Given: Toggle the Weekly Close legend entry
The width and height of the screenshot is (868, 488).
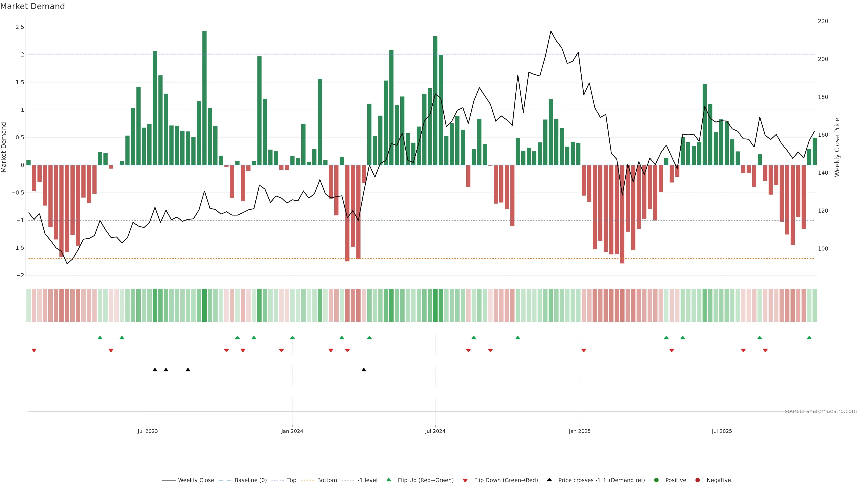Looking at the screenshot, I should [196, 480].
